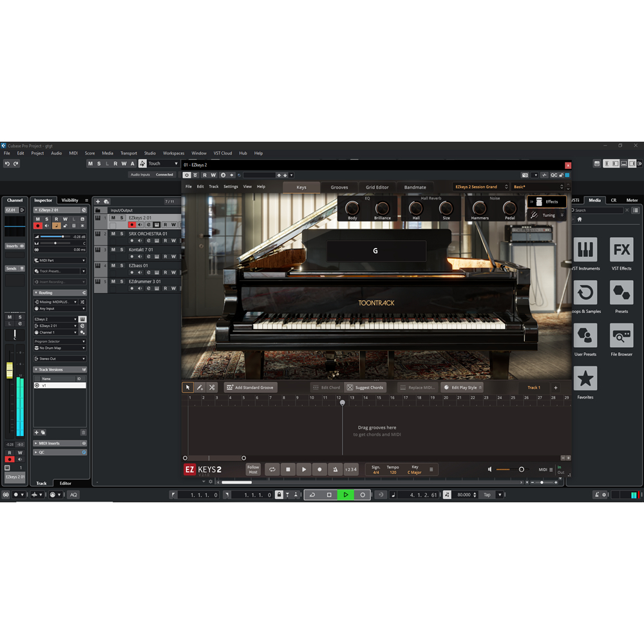644x644 pixels.
Task: Solo the EZdrummer 3 01 track
Action: point(122,282)
